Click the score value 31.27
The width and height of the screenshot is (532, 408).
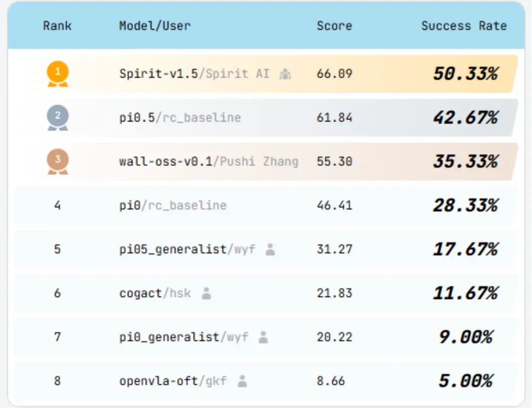click(335, 249)
